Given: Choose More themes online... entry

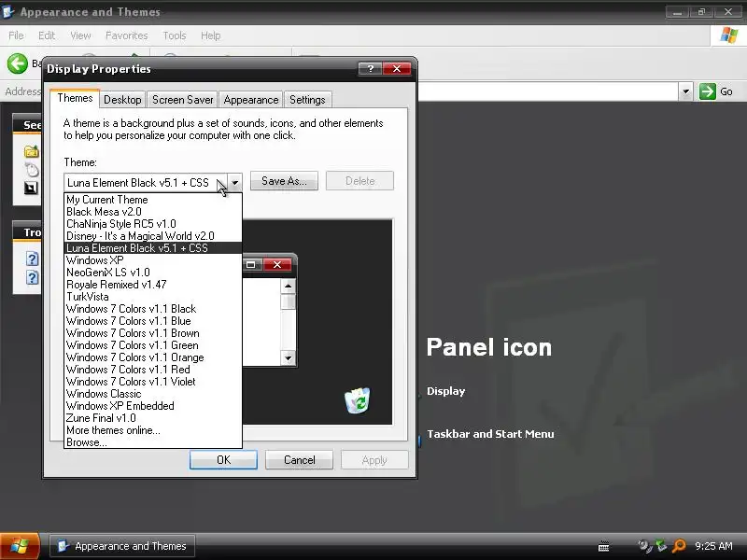Looking at the screenshot, I should click(153, 430).
